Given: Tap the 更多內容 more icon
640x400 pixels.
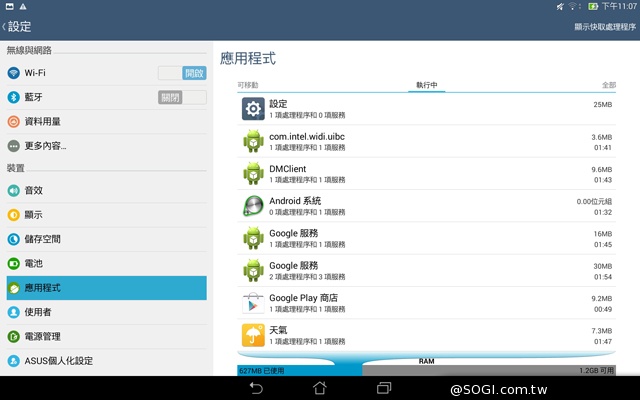Looking at the screenshot, I should pyautogui.click(x=13, y=146).
